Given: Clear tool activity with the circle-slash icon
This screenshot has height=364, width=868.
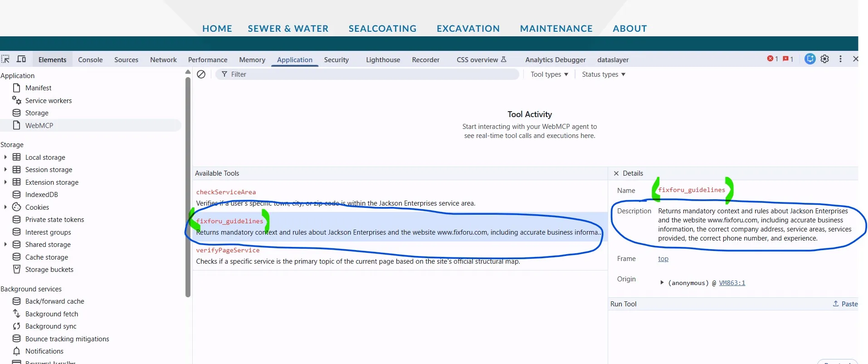Looking at the screenshot, I should click(x=201, y=74).
